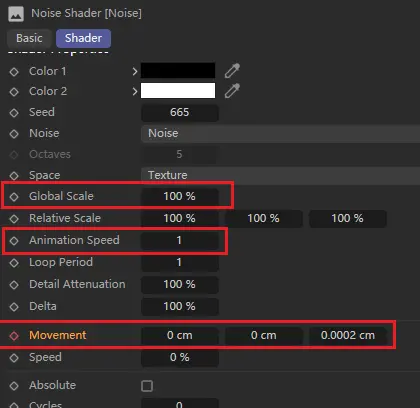Toggle the Movement keyframe diamond

click(x=14, y=335)
